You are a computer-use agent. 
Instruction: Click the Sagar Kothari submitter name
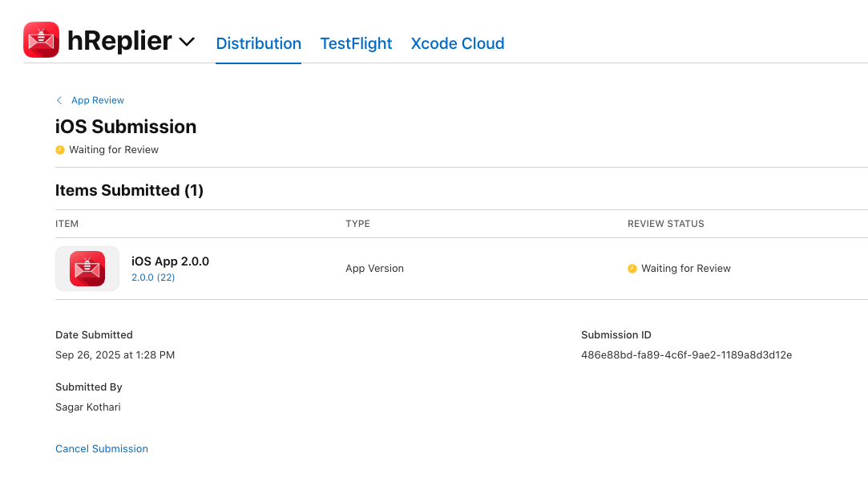click(88, 407)
